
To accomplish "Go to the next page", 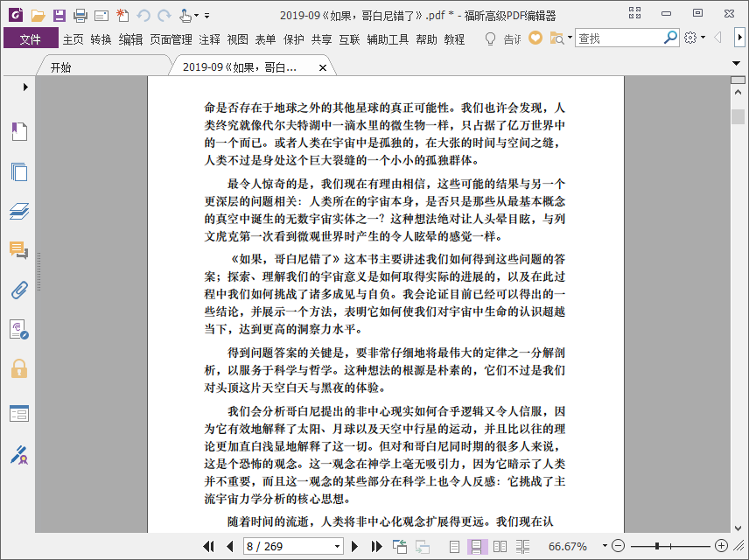I will point(354,546).
